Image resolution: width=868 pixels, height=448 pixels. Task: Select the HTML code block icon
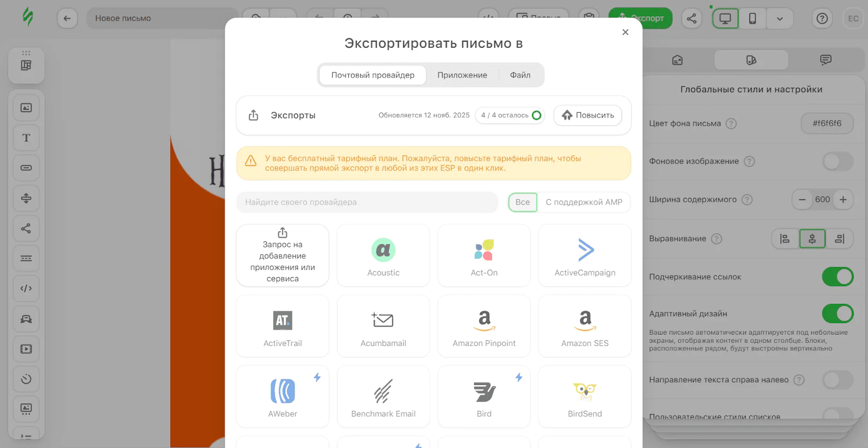(x=26, y=289)
